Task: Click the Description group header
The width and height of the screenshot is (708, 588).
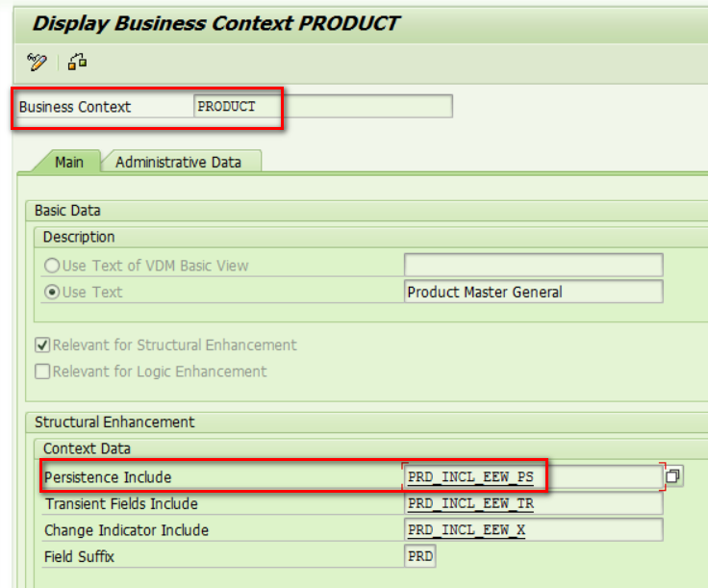Action: click(x=79, y=237)
